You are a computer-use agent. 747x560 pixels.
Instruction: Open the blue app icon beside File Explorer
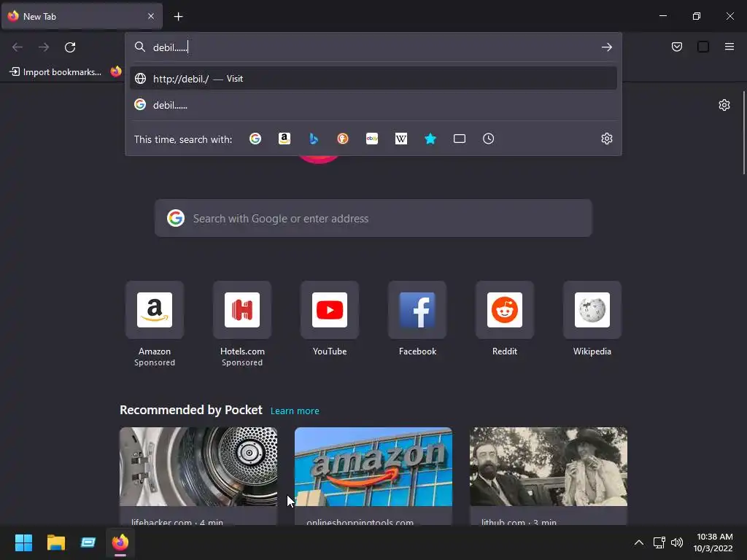(88, 542)
